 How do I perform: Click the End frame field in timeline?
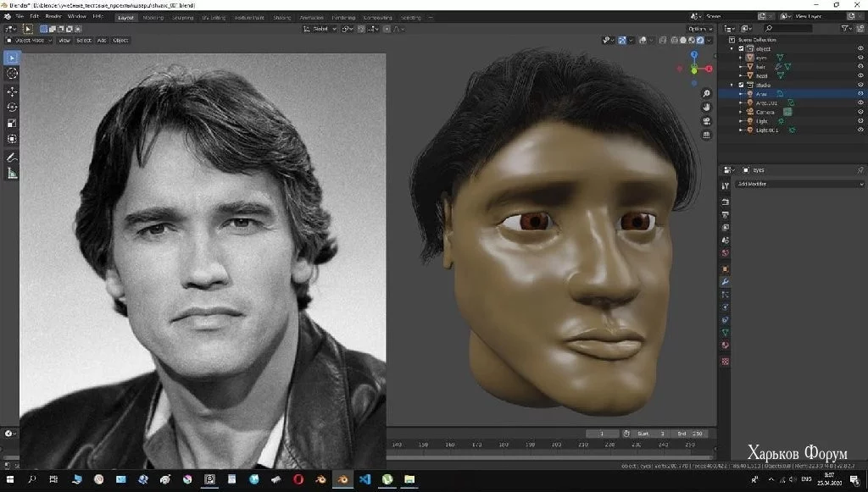click(690, 434)
